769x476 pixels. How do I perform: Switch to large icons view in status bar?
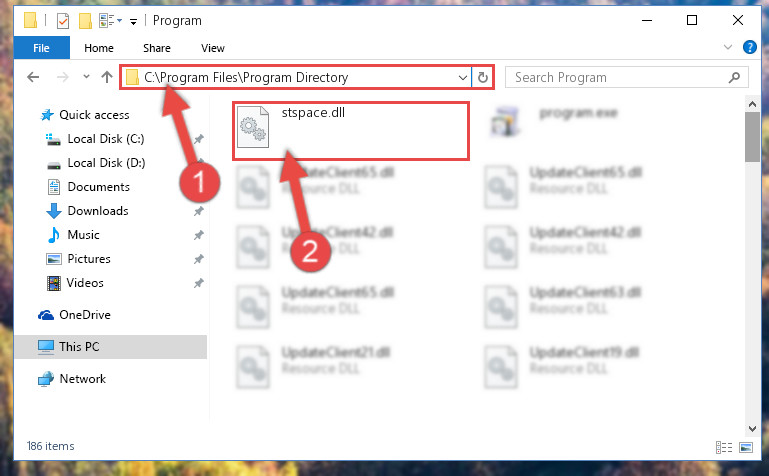coord(746,447)
